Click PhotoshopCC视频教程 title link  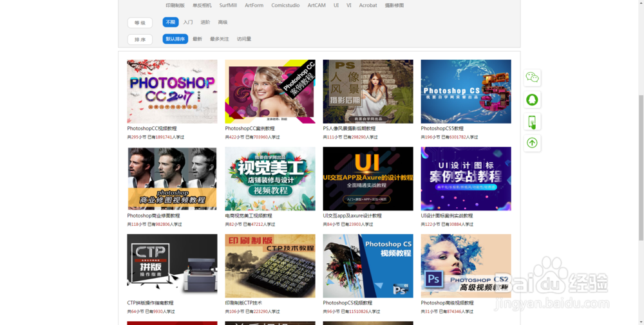pos(152,129)
